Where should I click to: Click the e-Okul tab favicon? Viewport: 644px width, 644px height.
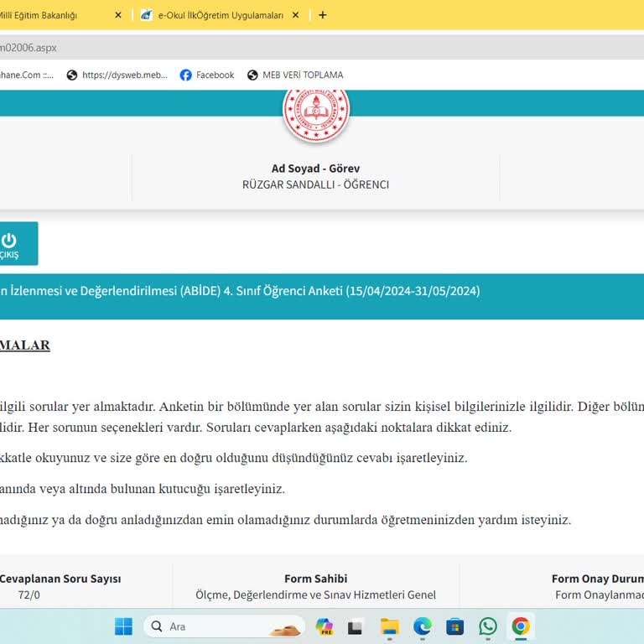[147, 15]
